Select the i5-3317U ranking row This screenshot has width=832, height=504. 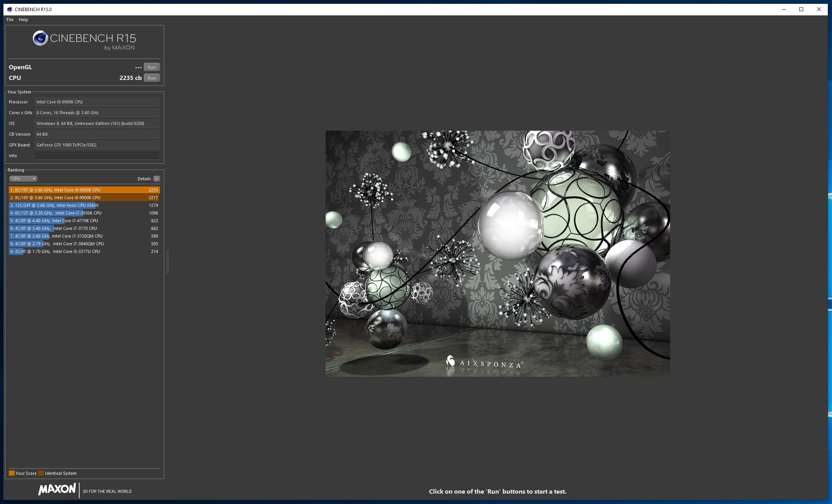pyautogui.click(x=84, y=251)
